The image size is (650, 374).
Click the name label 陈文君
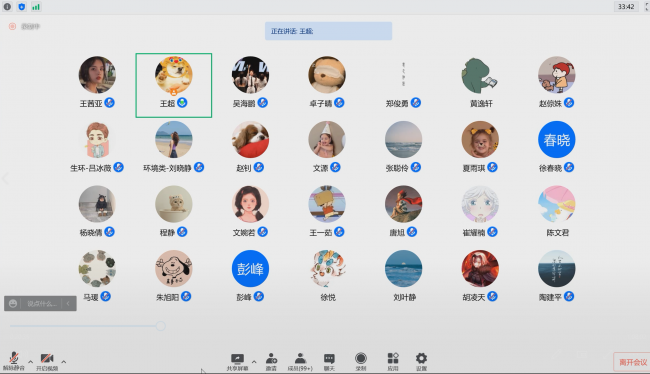[x=558, y=233]
